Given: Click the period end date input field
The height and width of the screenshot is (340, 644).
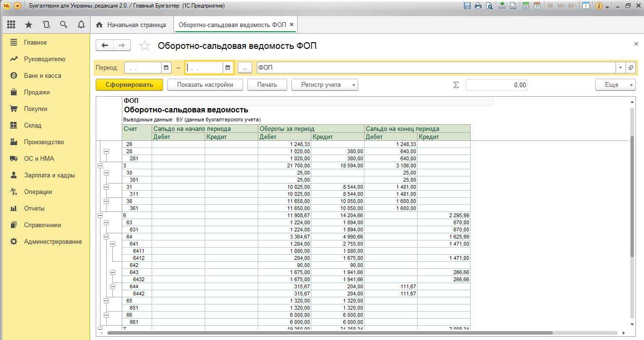Looking at the screenshot, I should pos(204,68).
